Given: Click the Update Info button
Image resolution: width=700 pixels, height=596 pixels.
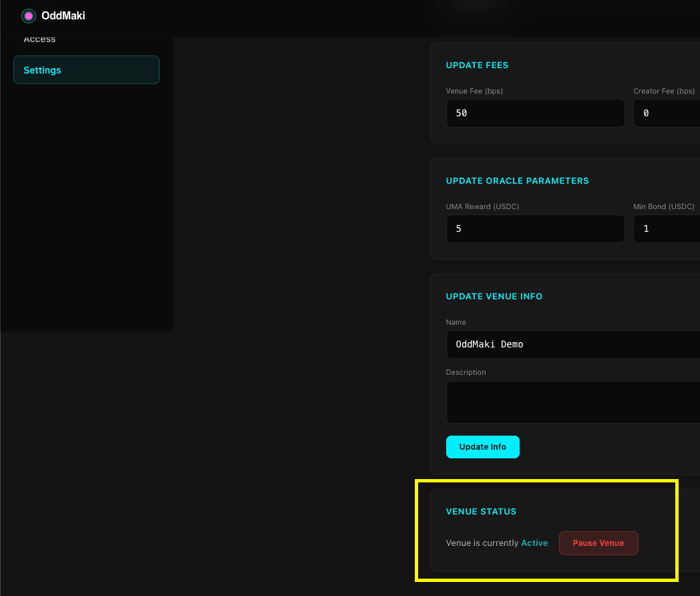Looking at the screenshot, I should tap(483, 447).
